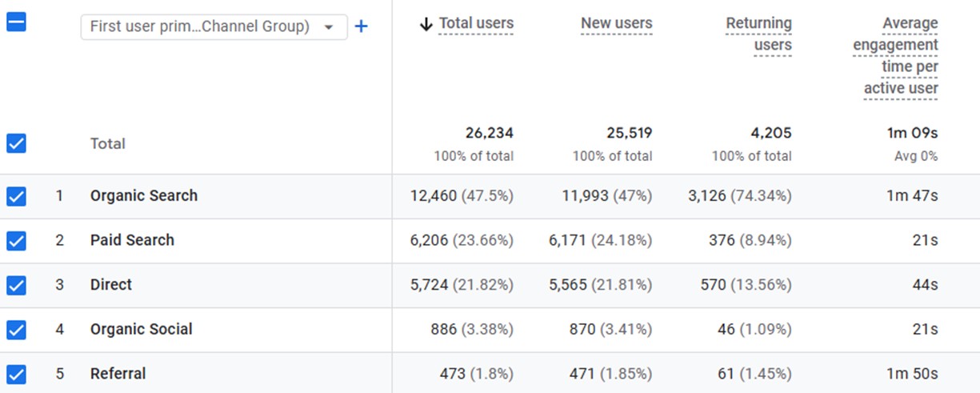Select the Organic Search channel name
This screenshot has height=393, width=980.
[144, 196]
